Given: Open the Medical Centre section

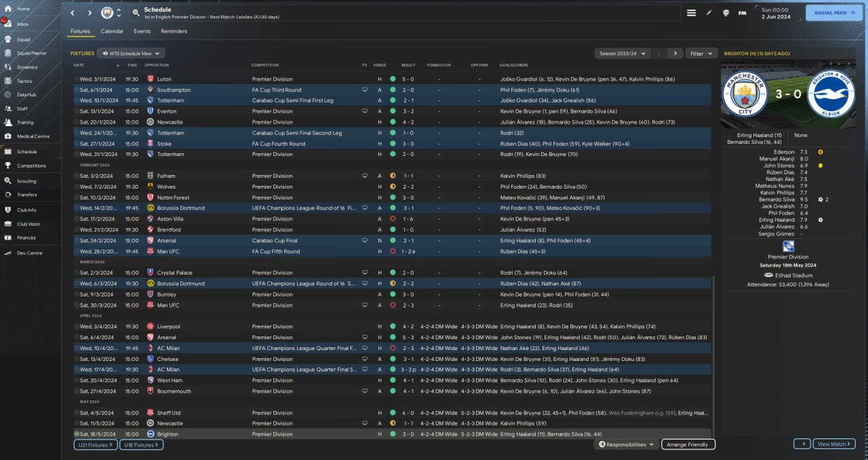Looking at the screenshot, I should click(33, 136).
